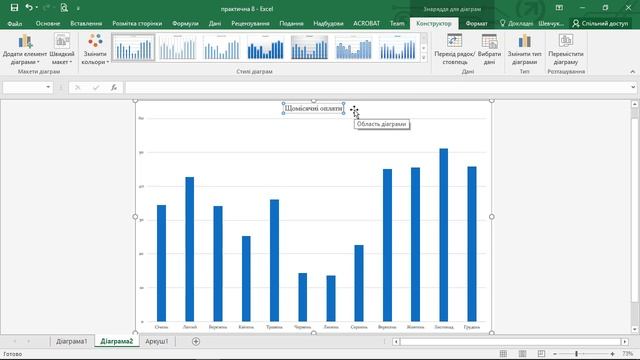Screen dimensions: 640x360
Task: Switch to Діаграма1 sheet tab
Action: pos(72,341)
